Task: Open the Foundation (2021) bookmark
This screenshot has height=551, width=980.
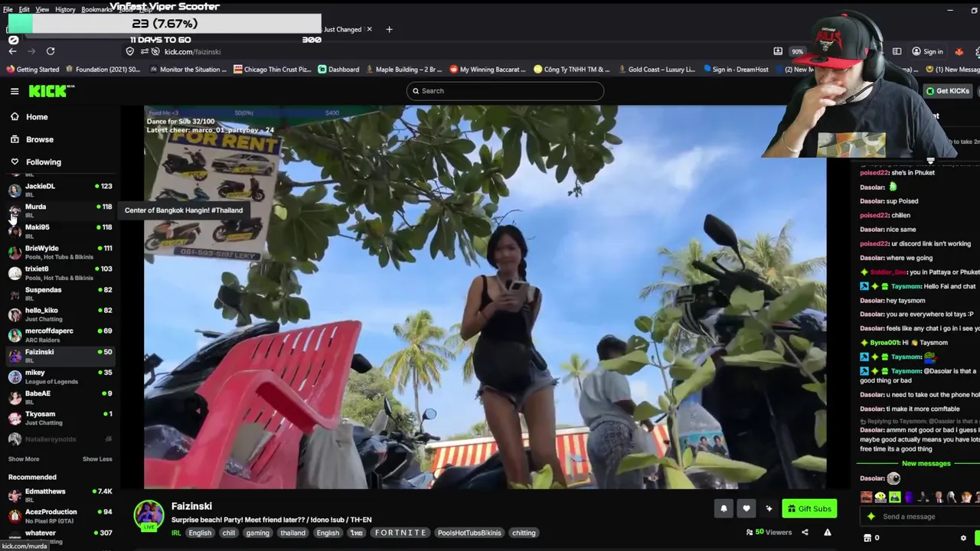Action: (103, 70)
